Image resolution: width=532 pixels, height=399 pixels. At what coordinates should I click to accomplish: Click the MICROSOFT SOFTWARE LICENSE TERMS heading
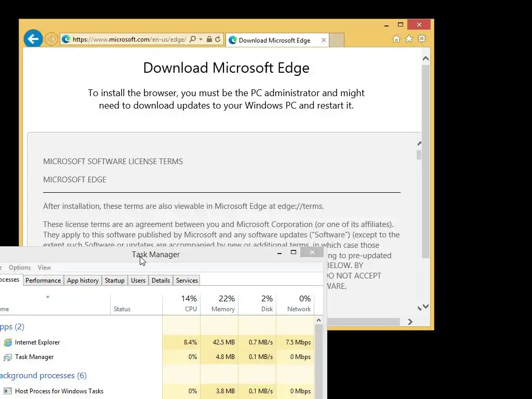113,162
